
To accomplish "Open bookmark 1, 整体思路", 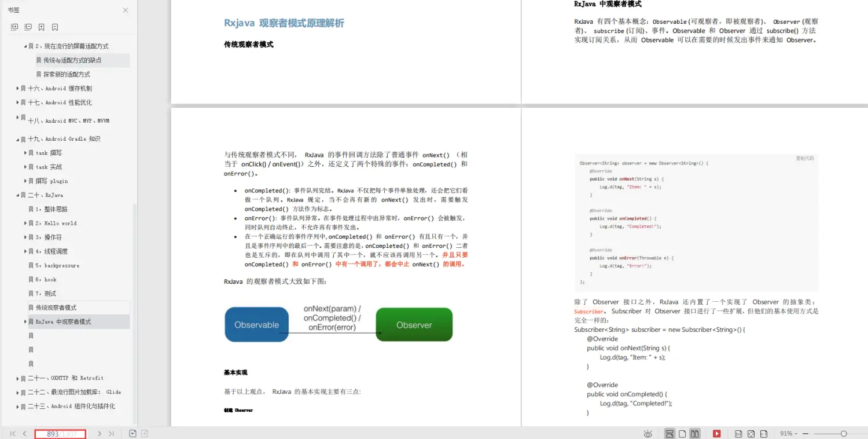I will tap(52, 209).
